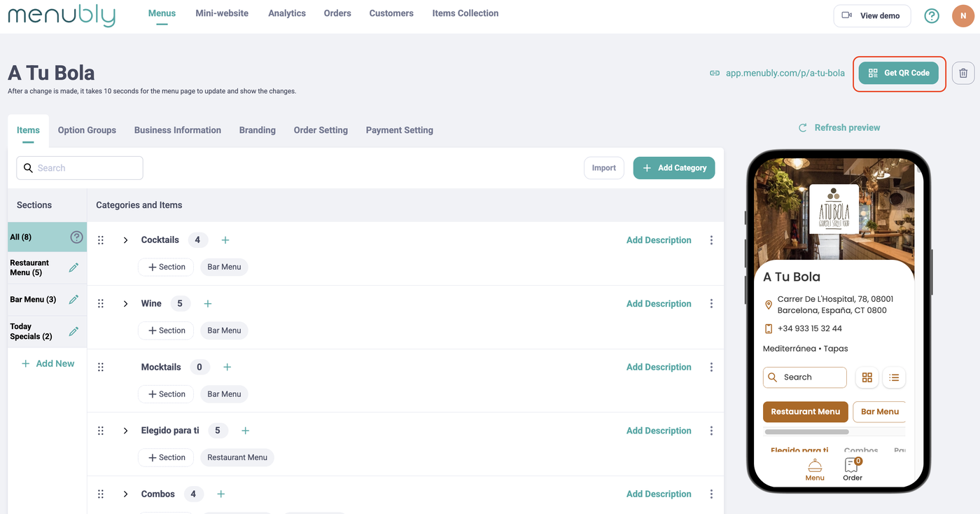Edit the Restaurant Menu section pencil icon
The width and height of the screenshot is (980, 514).
pyautogui.click(x=73, y=268)
